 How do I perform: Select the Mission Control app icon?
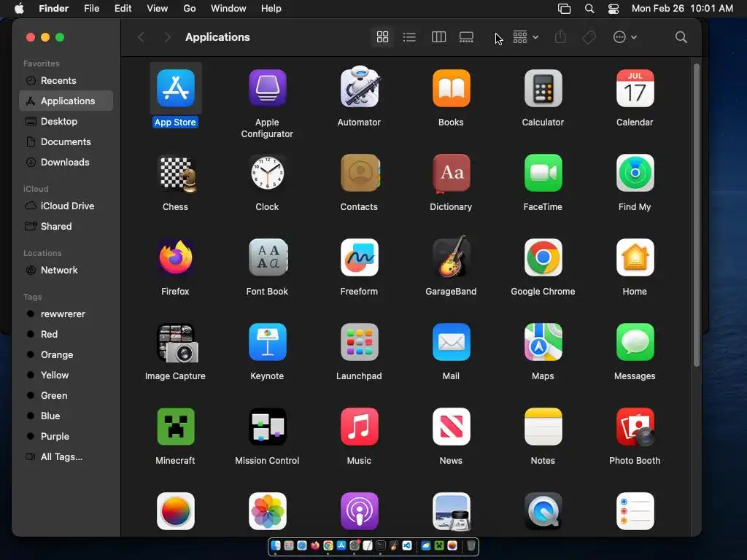(267, 426)
